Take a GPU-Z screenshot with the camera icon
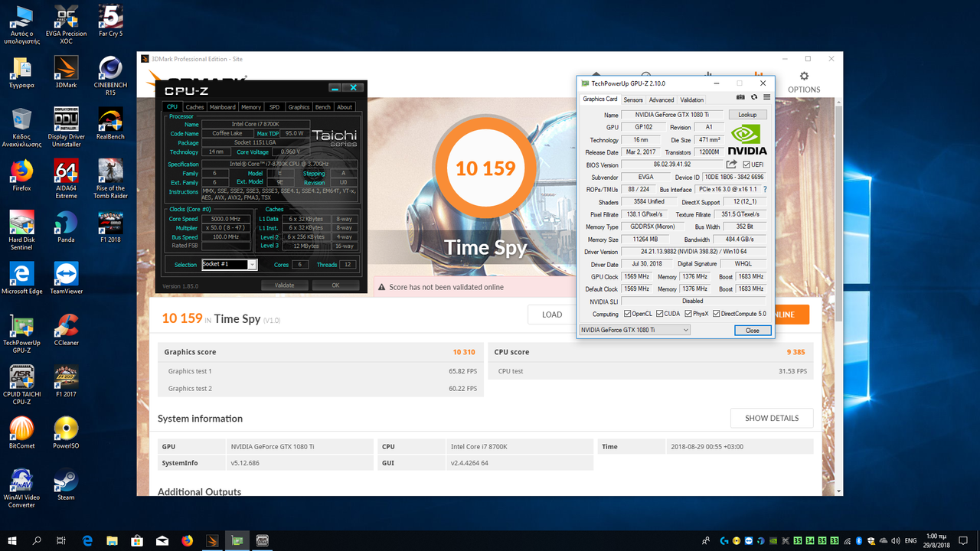Screen dimensions: 980x551 pyautogui.click(x=740, y=98)
